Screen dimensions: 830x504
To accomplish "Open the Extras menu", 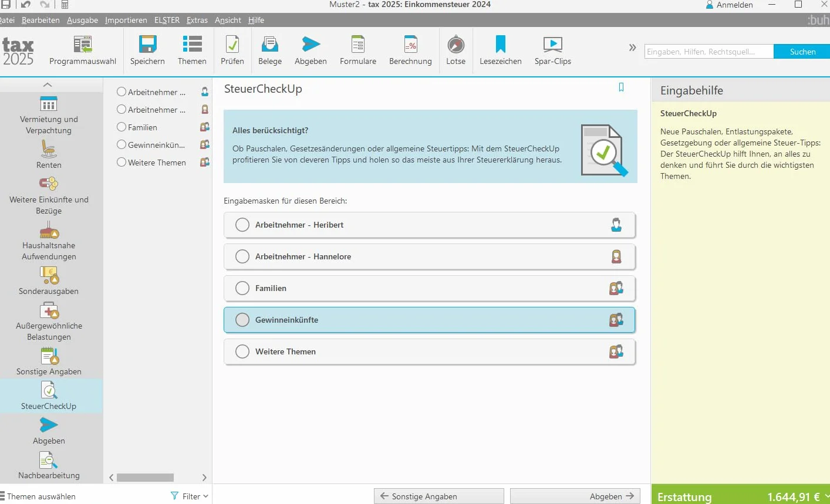I will tap(197, 20).
